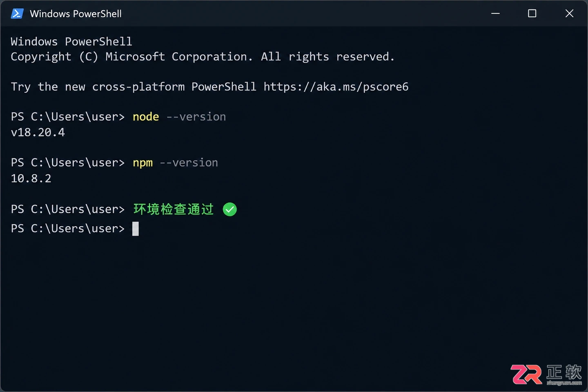Click the PowerShell icon in title bar
This screenshot has width=588, height=392.
[17, 13]
